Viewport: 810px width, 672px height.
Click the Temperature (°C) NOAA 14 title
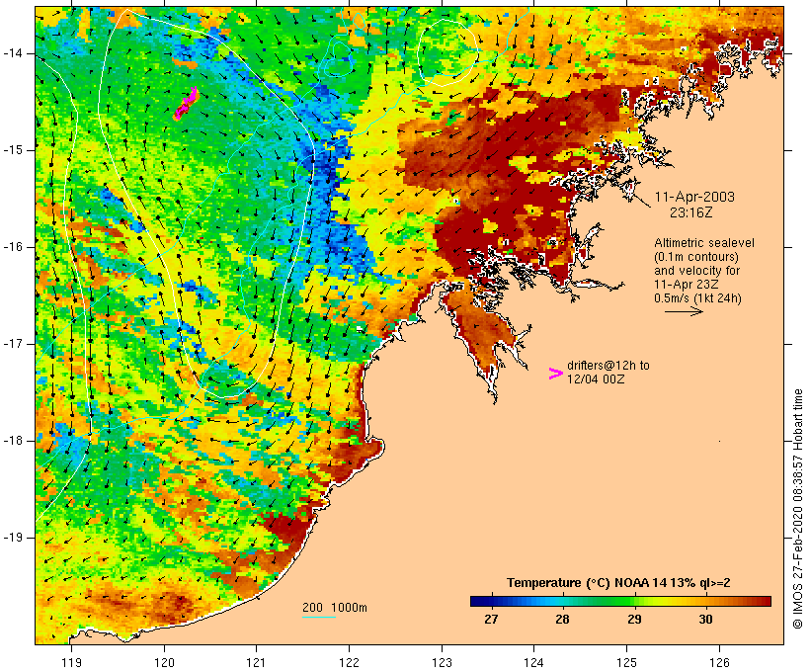pos(618,583)
